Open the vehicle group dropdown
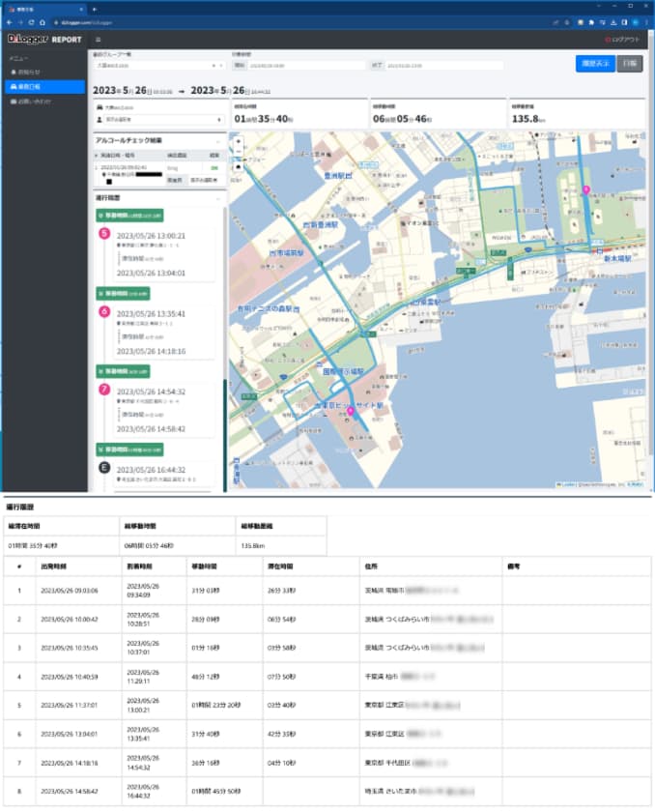Screen dimensions: 655x812 pos(157,66)
